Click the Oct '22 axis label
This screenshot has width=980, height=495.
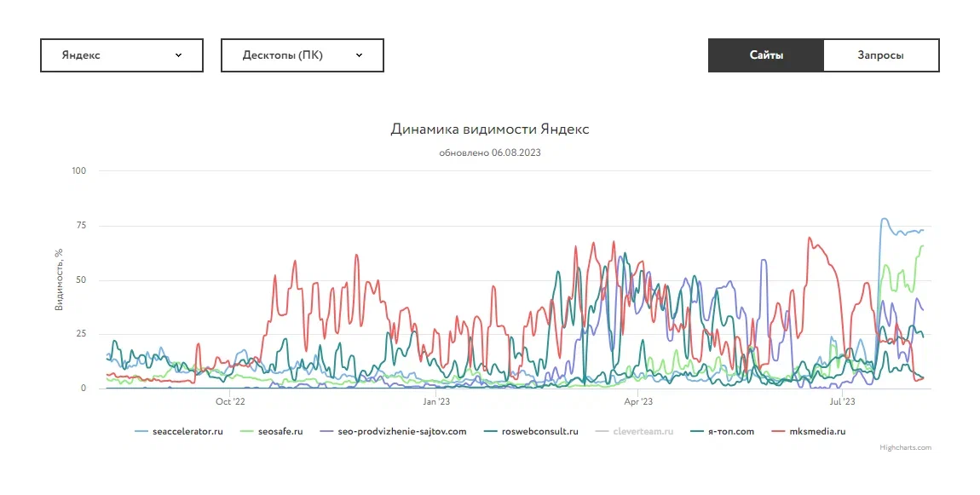click(x=231, y=401)
